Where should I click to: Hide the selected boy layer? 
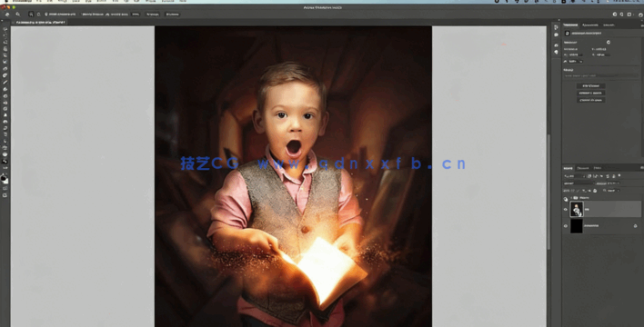tap(566, 209)
